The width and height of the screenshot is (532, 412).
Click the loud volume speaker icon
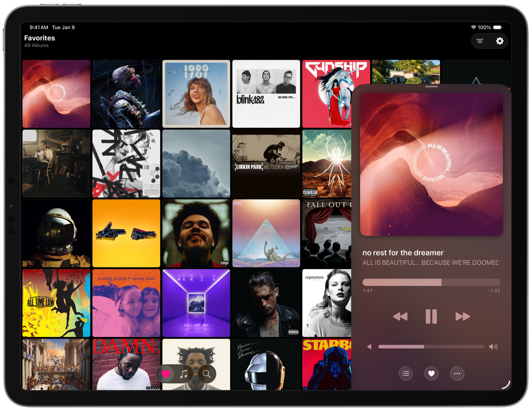(493, 347)
